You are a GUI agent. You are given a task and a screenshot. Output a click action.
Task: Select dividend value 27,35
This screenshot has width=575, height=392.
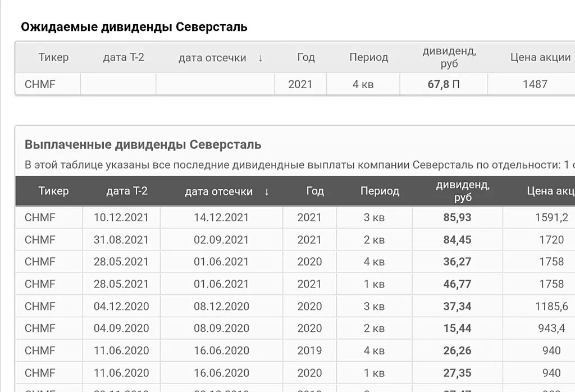click(457, 373)
